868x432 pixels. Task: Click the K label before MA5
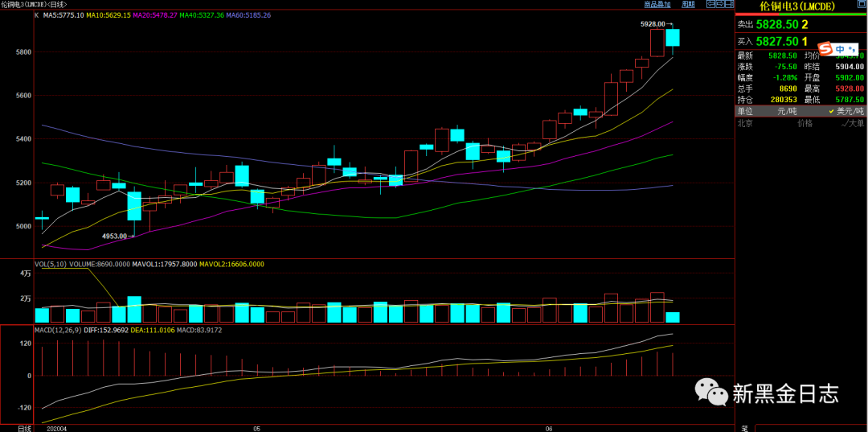[x=36, y=15]
